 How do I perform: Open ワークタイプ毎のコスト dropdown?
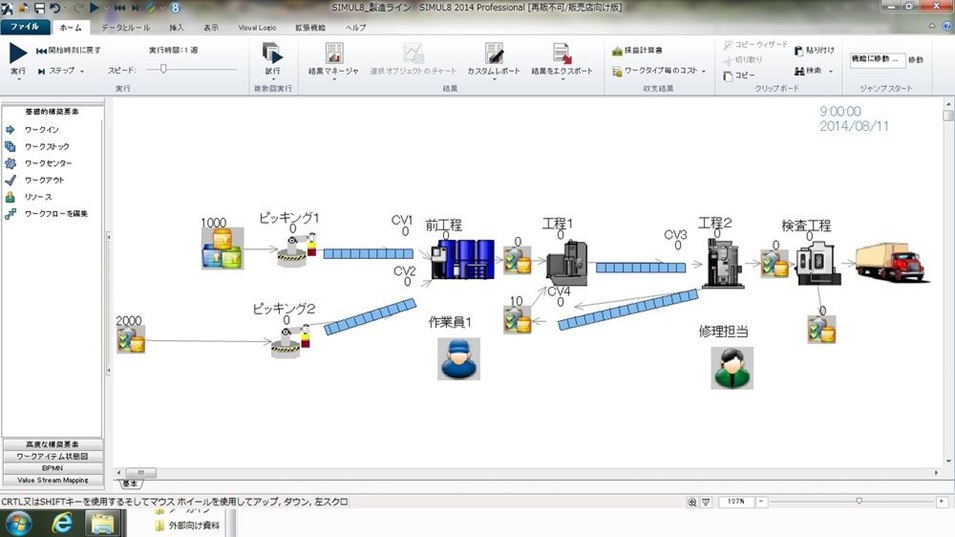pos(704,71)
